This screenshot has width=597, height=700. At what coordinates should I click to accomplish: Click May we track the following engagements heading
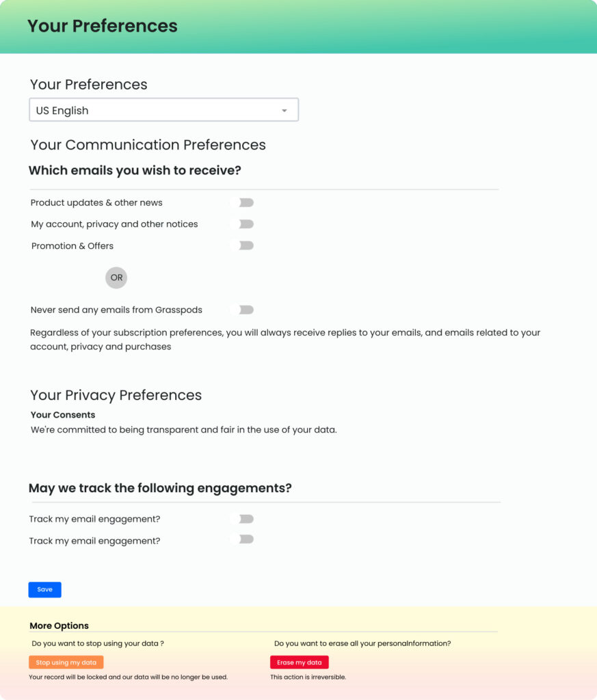point(160,488)
